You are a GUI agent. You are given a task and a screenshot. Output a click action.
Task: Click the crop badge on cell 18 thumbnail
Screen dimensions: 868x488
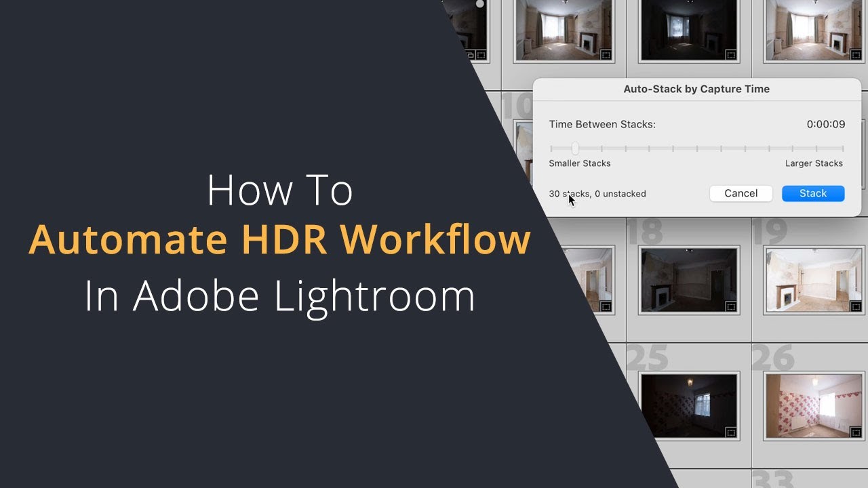[731, 306]
